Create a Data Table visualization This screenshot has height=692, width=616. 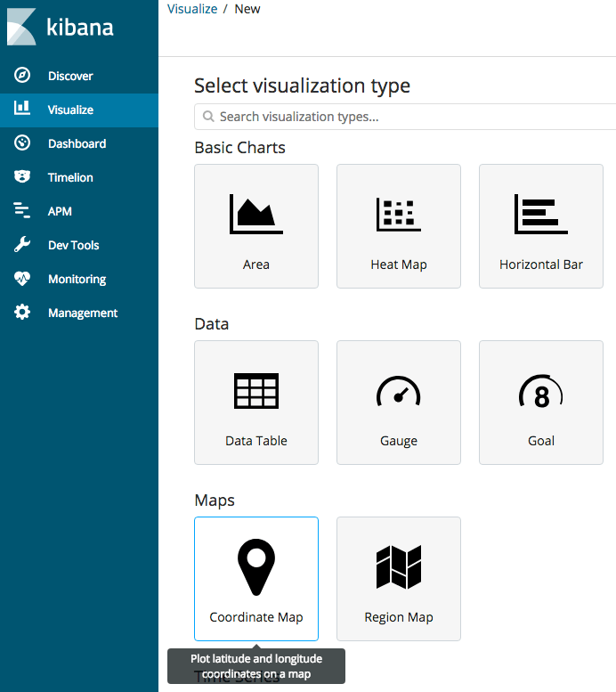[256, 403]
